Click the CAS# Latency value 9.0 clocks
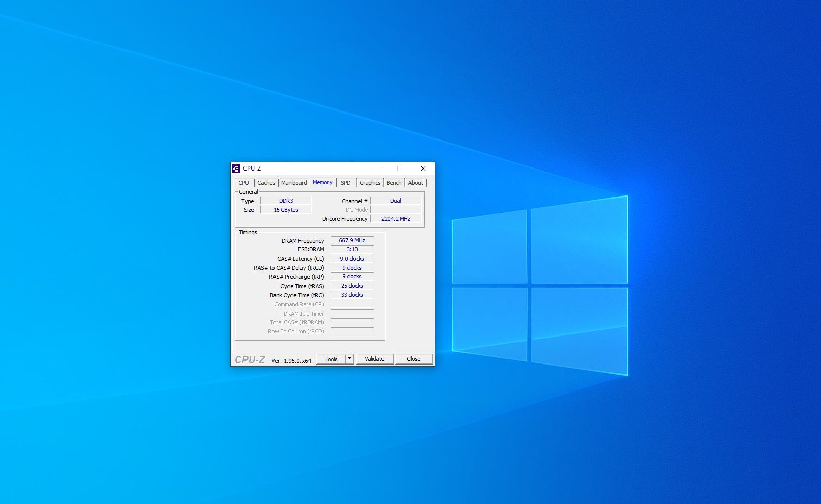The width and height of the screenshot is (821, 504). click(x=352, y=259)
